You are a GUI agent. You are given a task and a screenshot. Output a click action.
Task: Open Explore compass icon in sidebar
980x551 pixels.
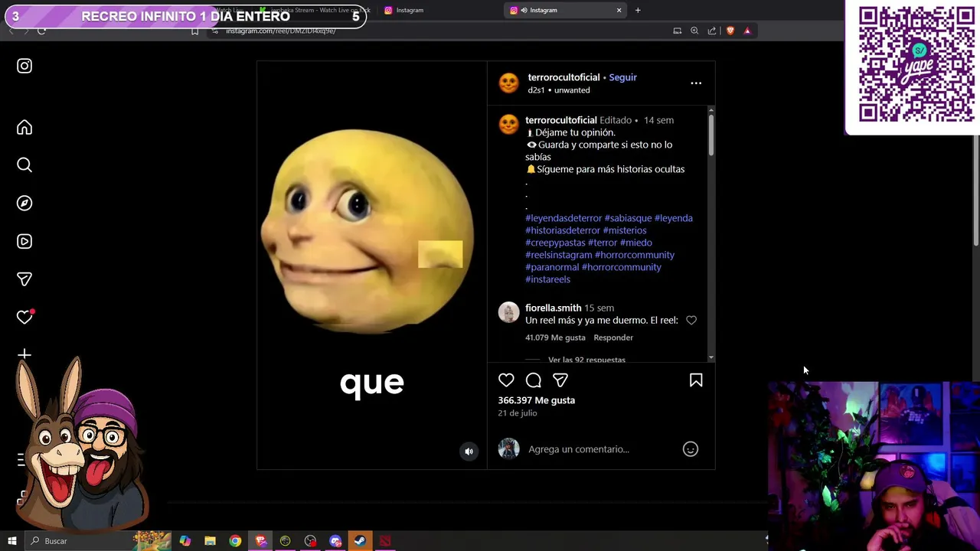(x=24, y=203)
